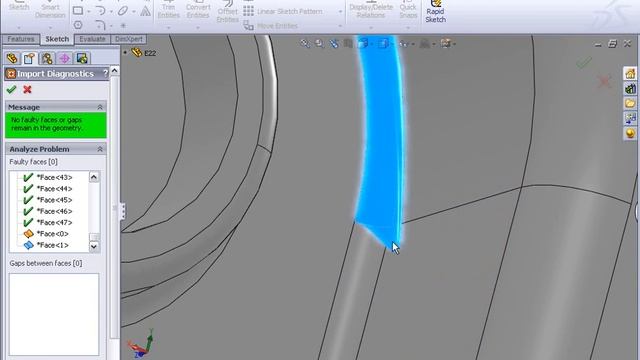
Task: Select *Face<43> in faulty faces list
Action: [54, 177]
